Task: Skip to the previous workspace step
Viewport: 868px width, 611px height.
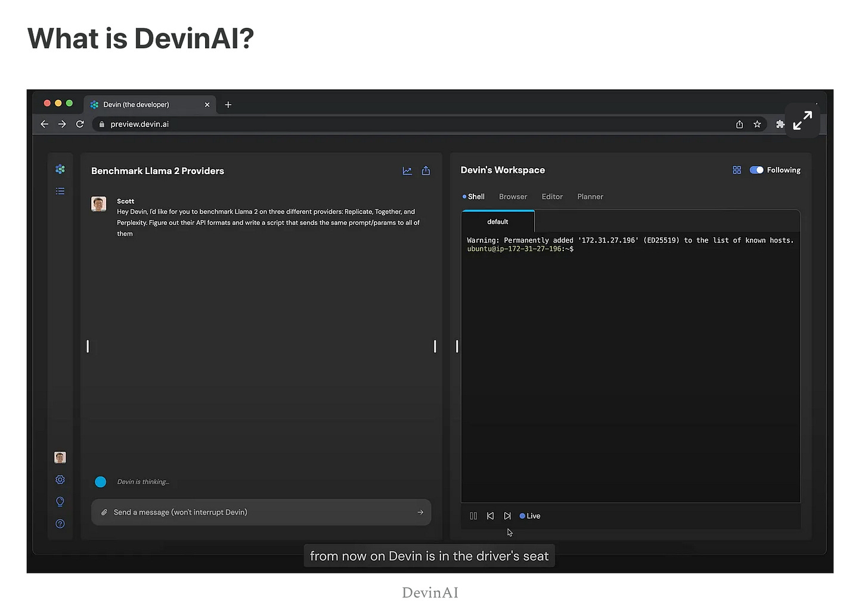Action: [490, 516]
